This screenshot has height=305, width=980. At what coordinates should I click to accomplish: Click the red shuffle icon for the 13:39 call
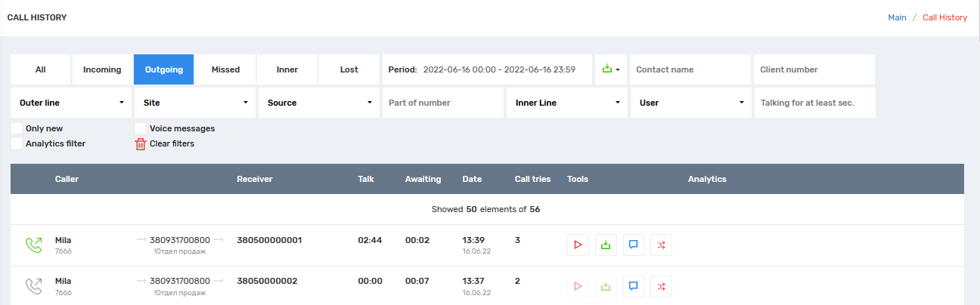pos(662,245)
